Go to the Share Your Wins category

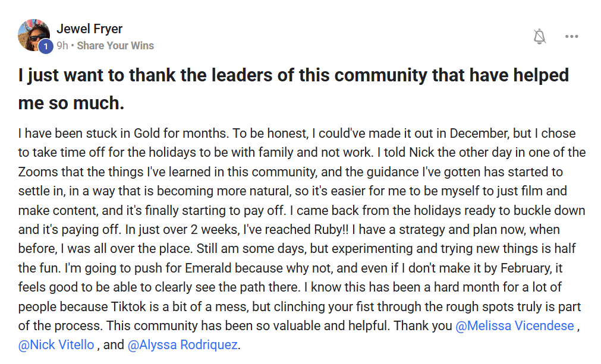pyautogui.click(x=115, y=46)
